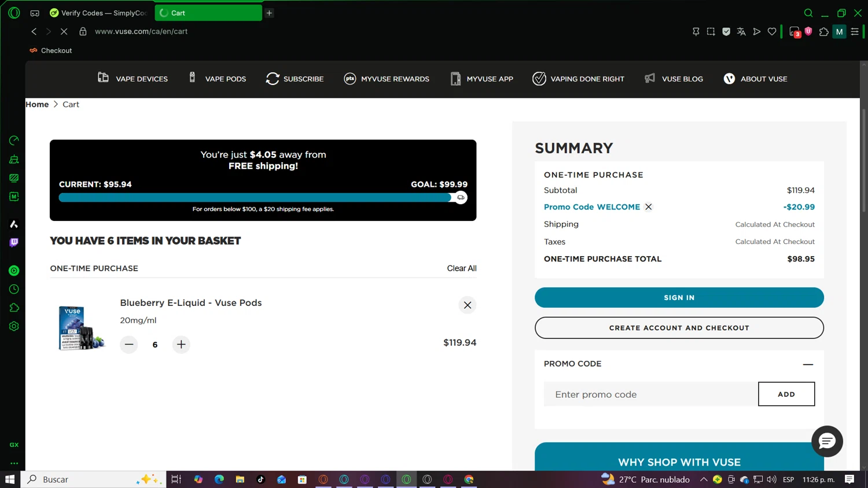Open Vape Pods menu
The width and height of the screenshot is (868, 488).
(217, 79)
